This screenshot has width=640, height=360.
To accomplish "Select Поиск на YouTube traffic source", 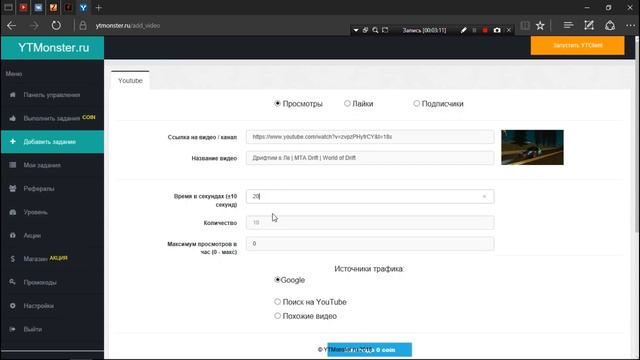I will pos(278,302).
